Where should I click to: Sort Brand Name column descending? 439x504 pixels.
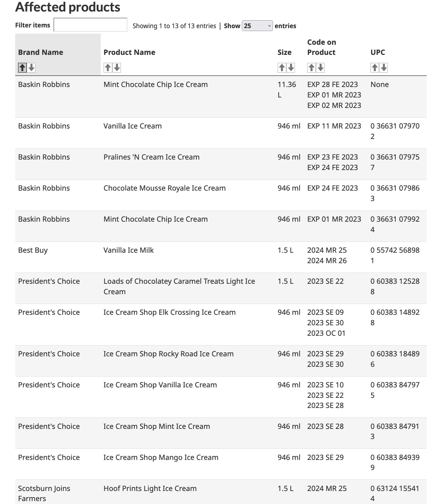[31, 68]
